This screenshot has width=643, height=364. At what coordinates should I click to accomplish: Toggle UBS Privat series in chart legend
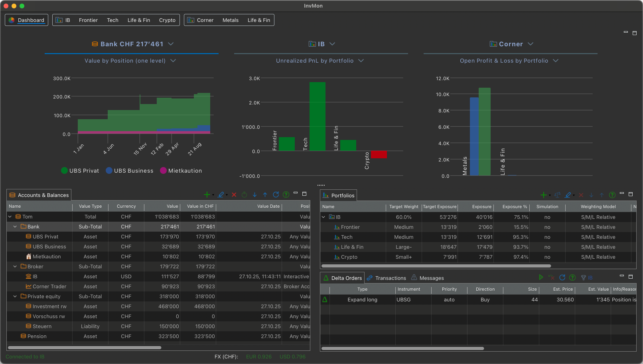80,171
